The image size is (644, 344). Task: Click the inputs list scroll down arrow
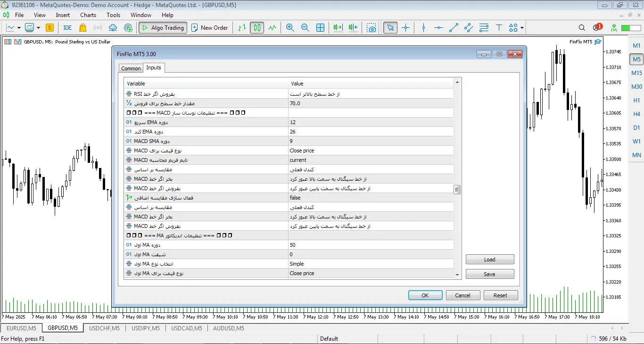click(457, 275)
